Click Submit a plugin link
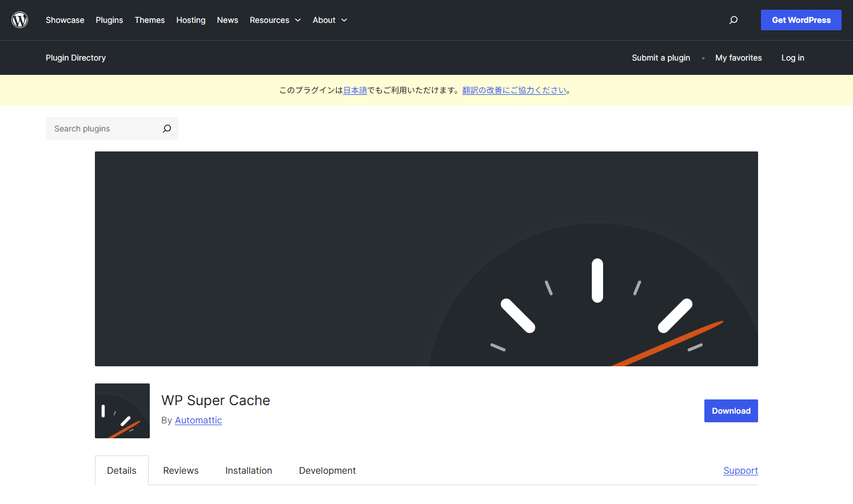 (661, 58)
